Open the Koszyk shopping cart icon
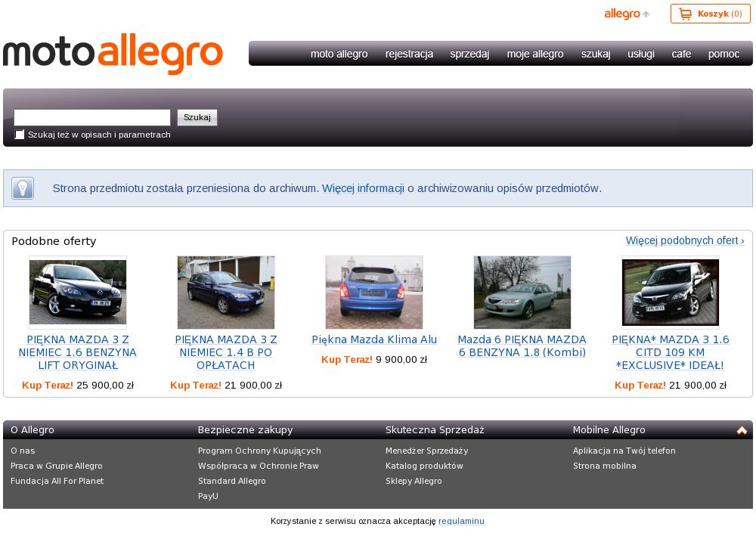 point(685,14)
